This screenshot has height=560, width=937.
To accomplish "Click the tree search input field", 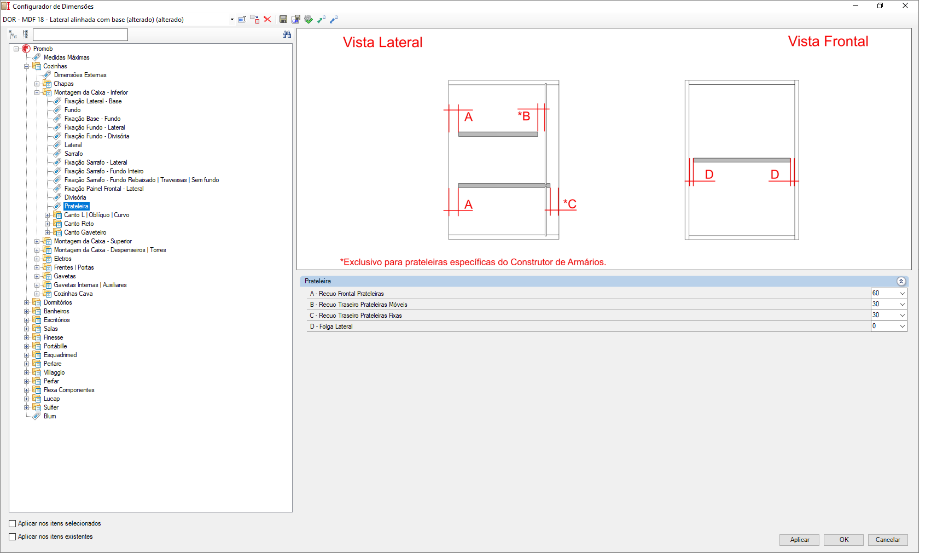I will point(80,34).
